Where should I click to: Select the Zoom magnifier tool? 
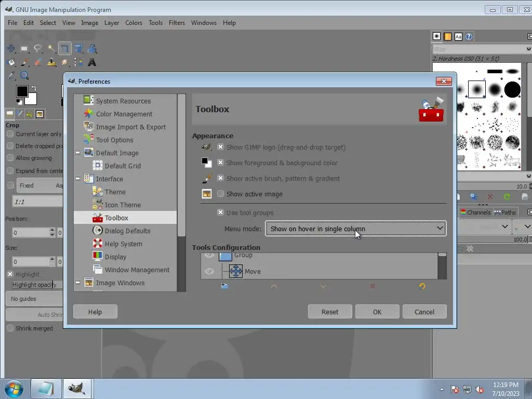coord(24,75)
